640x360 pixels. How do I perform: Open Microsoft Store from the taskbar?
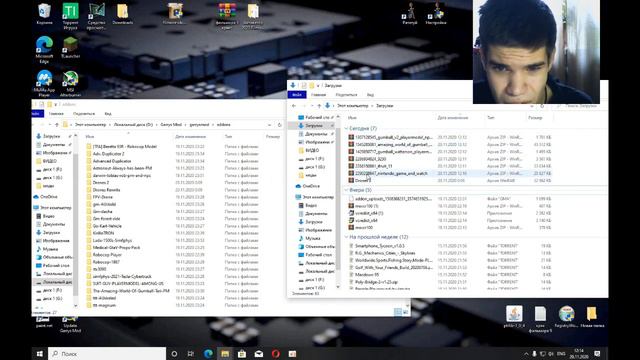click(x=242, y=353)
